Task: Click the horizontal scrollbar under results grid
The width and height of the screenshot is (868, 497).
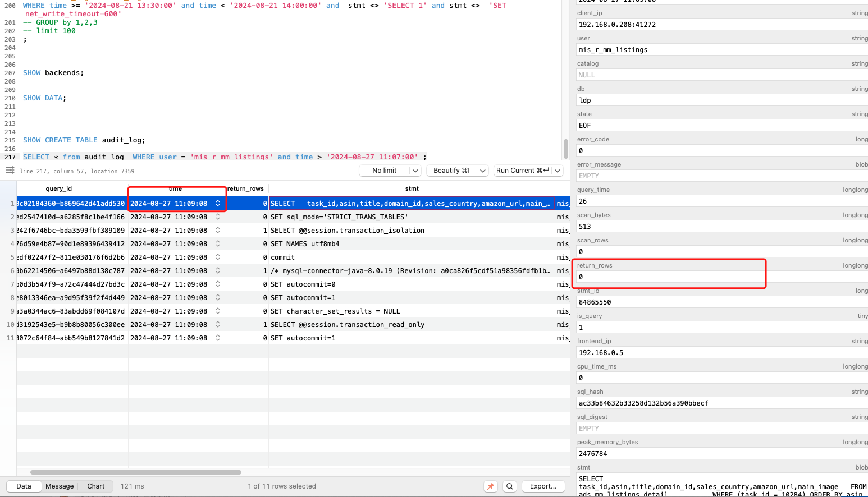Action: [136, 472]
